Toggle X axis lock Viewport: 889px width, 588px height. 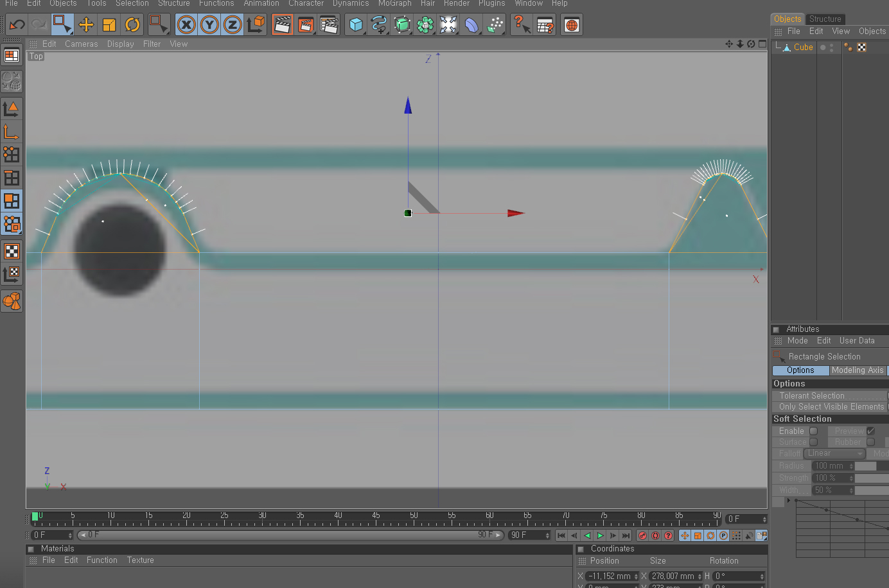click(186, 25)
